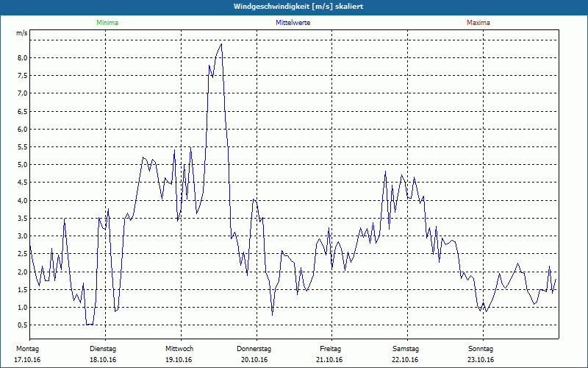Click the 1,5 y-axis value

tap(22, 289)
